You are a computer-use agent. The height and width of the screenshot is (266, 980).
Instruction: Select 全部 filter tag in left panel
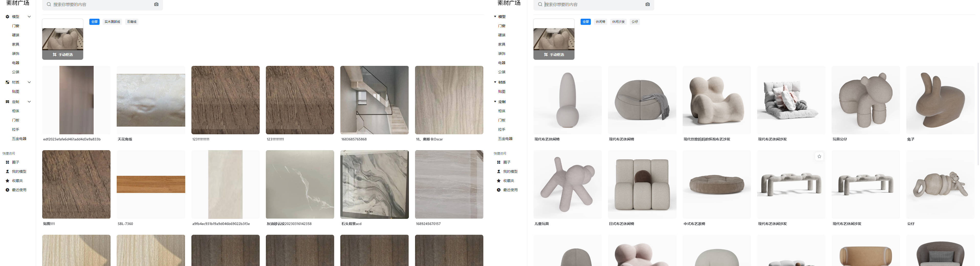coord(94,22)
